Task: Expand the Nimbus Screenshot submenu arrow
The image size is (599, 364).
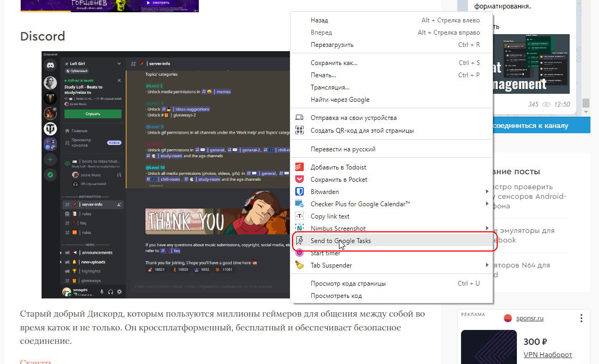Action: [487, 228]
